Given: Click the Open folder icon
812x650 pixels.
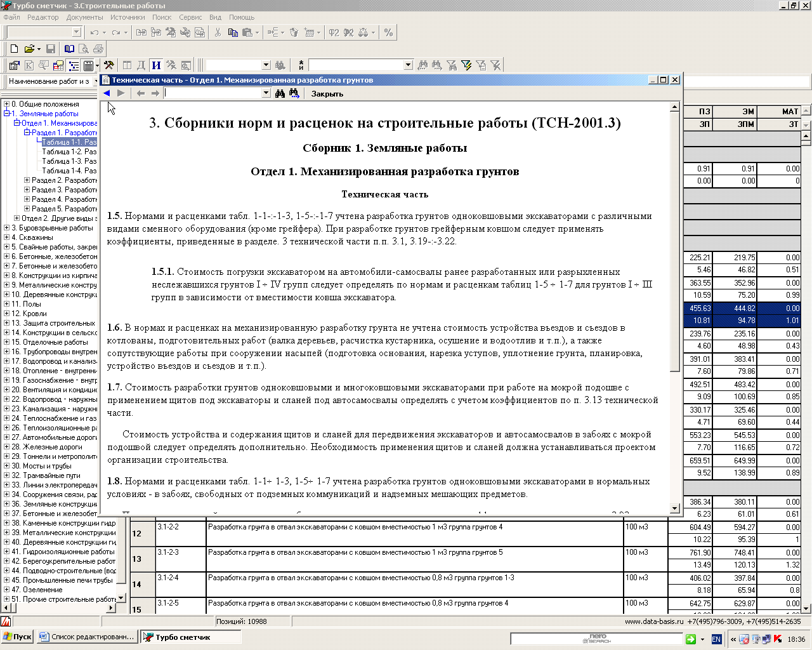Looking at the screenshot, I should coord(29,49).
